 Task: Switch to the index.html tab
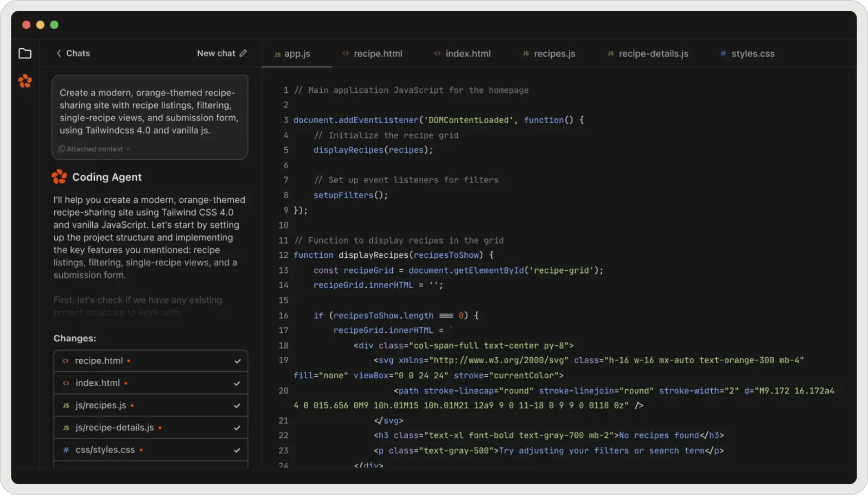click(468, 54)
